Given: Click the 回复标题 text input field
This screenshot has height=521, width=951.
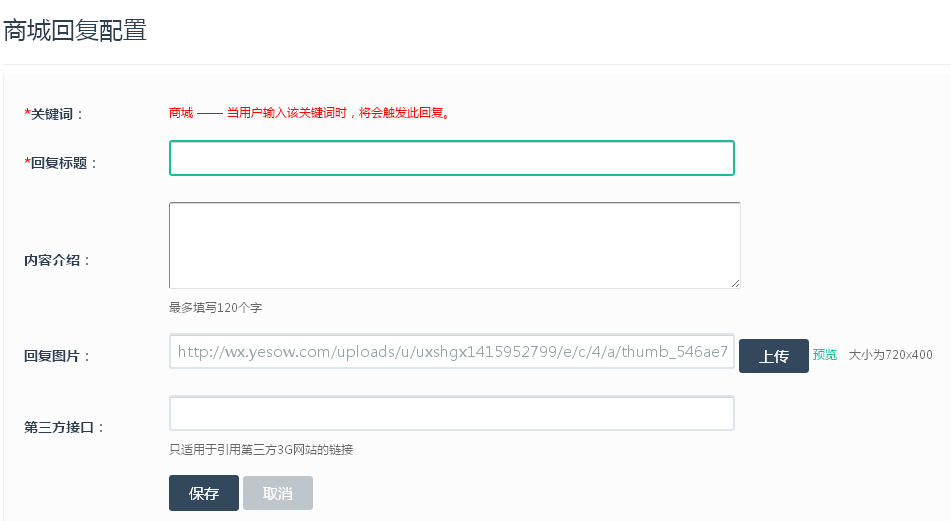Looking at the screenshot, I should point(451,158).
